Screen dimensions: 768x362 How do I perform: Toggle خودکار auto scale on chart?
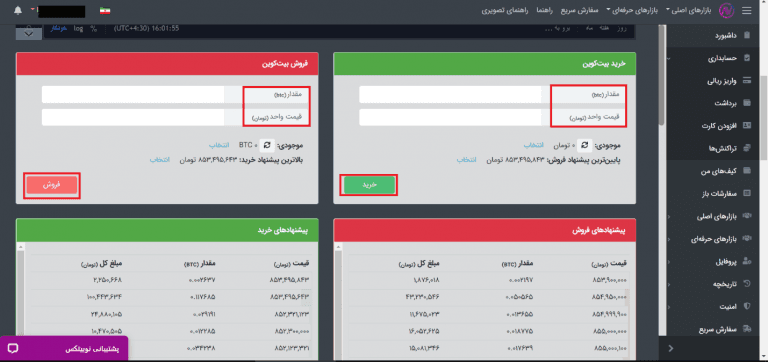tap(59, 28)
